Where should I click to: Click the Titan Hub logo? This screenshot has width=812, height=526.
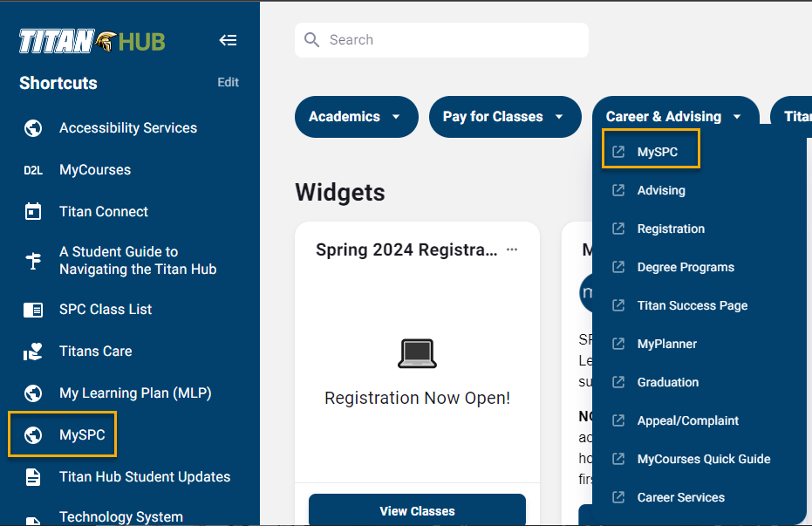point(92,41)
